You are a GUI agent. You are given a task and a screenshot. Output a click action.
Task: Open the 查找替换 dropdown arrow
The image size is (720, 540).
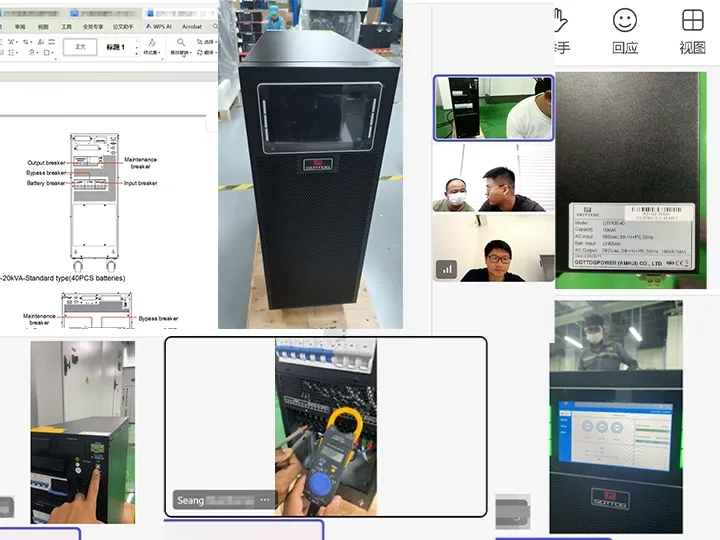coord(190,53)
